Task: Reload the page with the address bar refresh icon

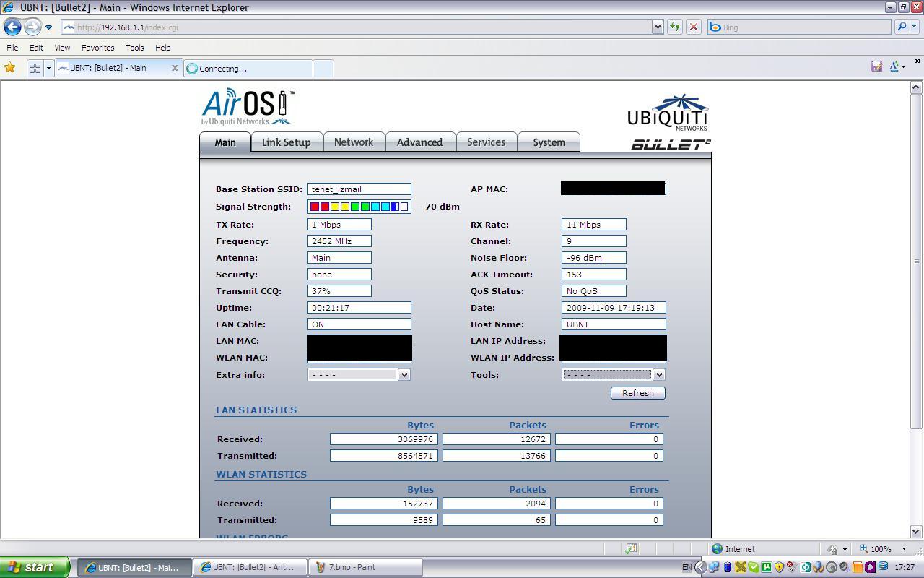Action: [x=675, y=27]
